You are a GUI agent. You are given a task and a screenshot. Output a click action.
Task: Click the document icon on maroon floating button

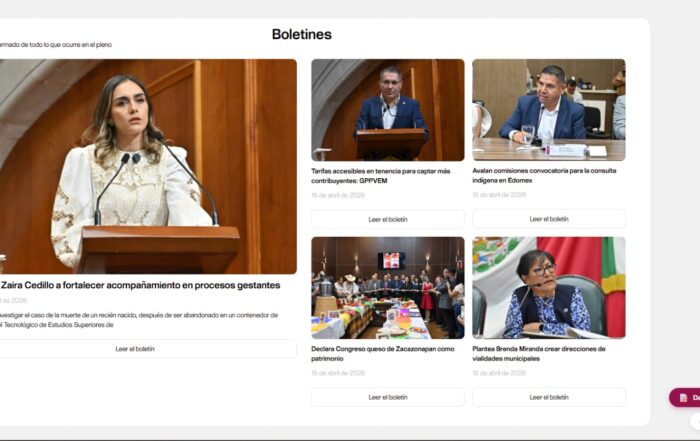tap(684, 397)
